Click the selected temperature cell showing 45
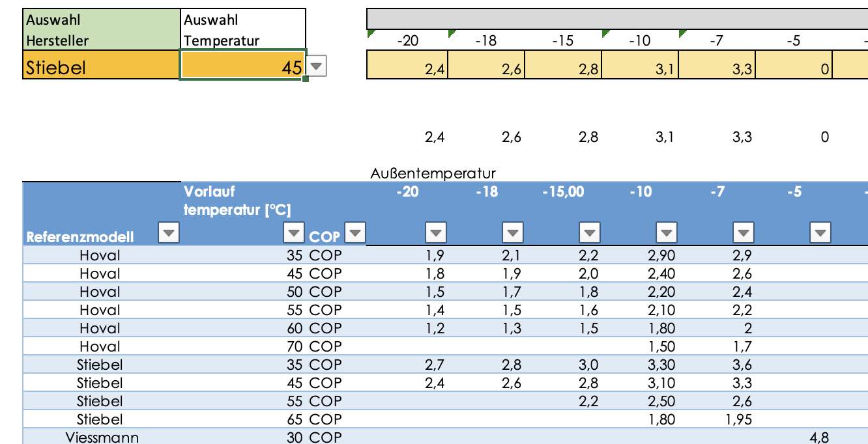 coord(242,66)
